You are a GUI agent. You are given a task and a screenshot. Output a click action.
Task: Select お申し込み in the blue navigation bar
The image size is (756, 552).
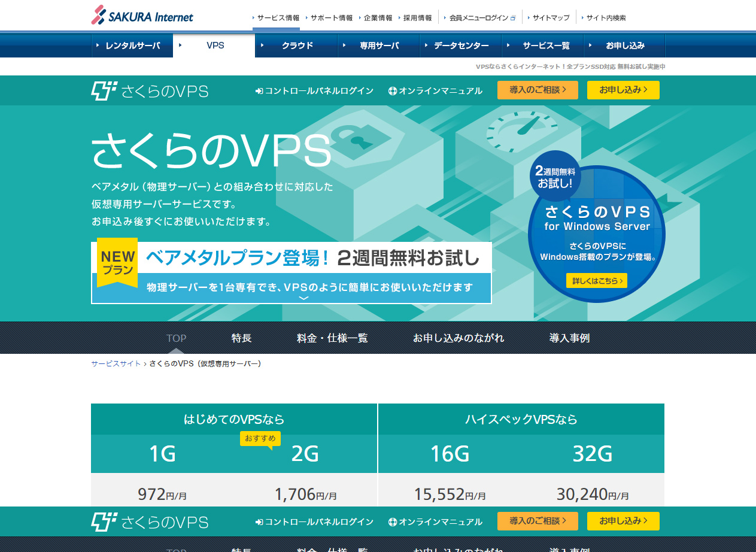(624, 46)
